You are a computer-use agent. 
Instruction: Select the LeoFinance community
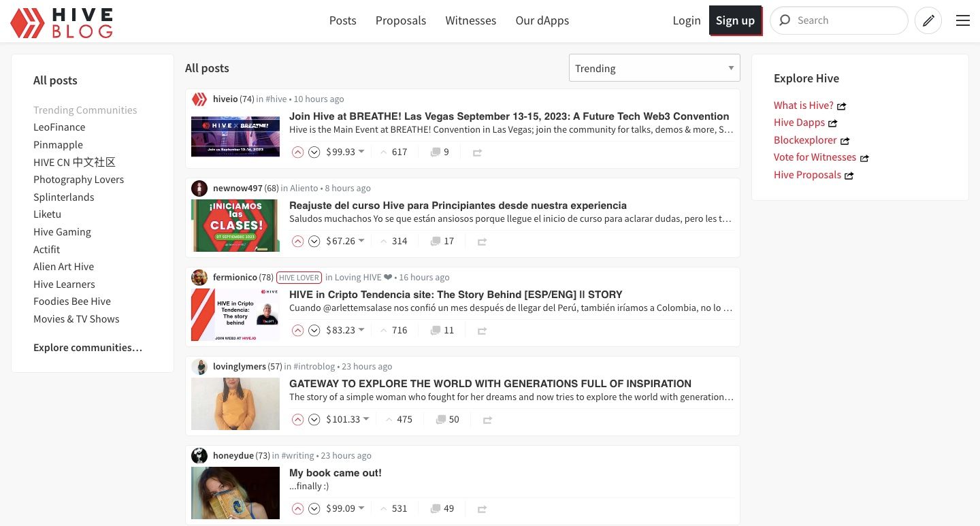[59, 127]
